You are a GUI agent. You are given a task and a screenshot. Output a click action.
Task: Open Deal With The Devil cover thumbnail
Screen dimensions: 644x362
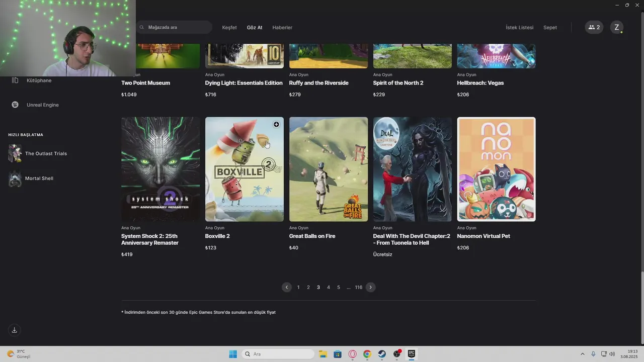point(413,169)
